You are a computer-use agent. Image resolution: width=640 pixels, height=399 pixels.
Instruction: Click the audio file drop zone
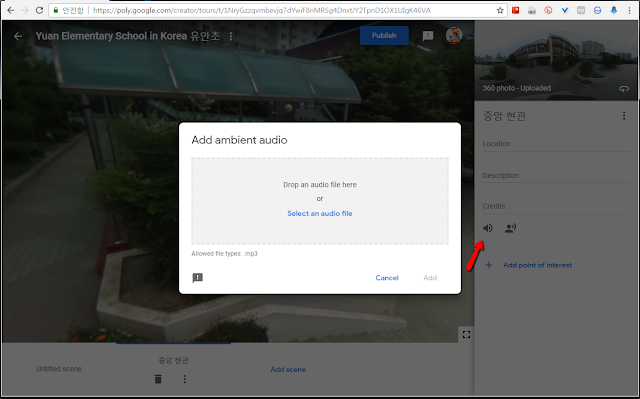coord(320,201)
